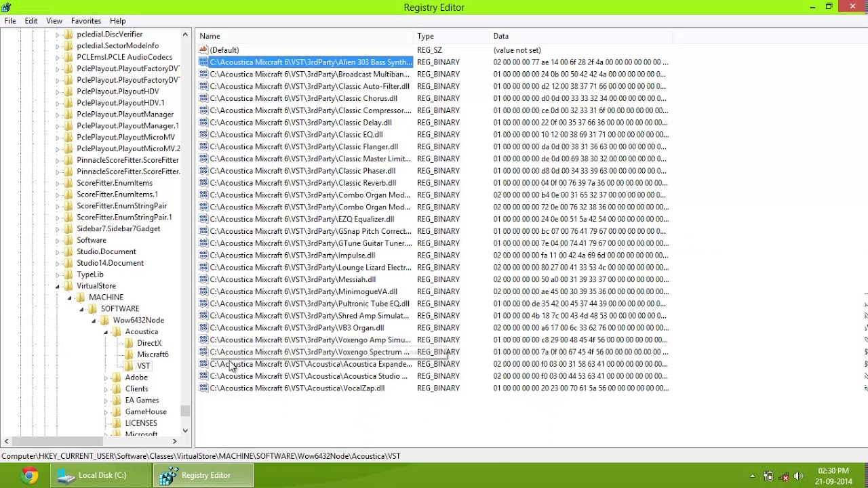Click binary icon of EZQ Equalizer.dll
This screenshot has width=868, height=488.
pyautogui.click(x=203, y=219)
